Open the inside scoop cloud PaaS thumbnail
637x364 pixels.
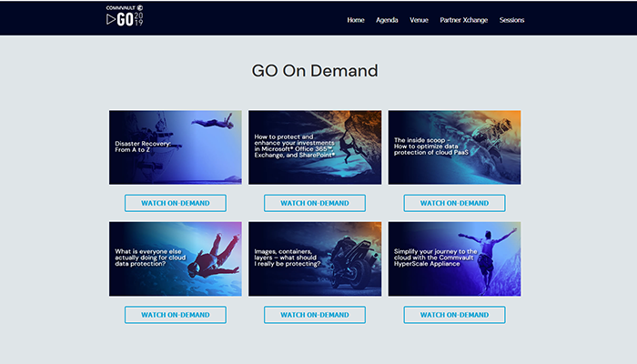[455, 147]
